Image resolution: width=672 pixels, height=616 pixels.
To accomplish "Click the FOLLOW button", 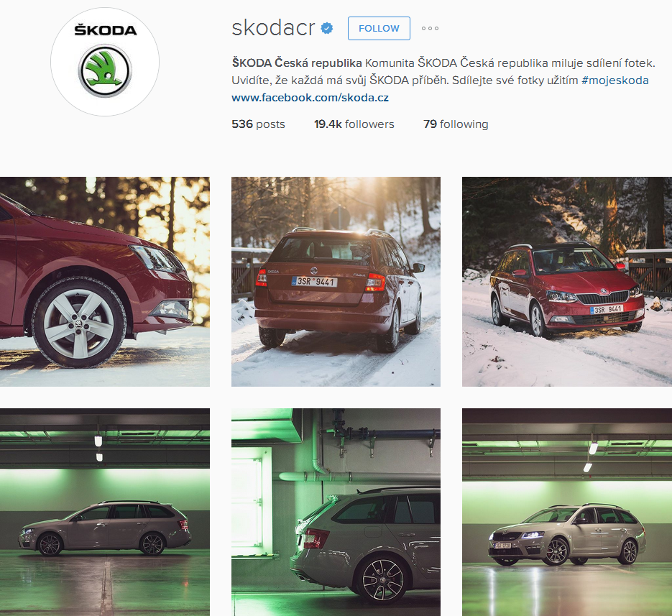I will [x=379, y=28].
